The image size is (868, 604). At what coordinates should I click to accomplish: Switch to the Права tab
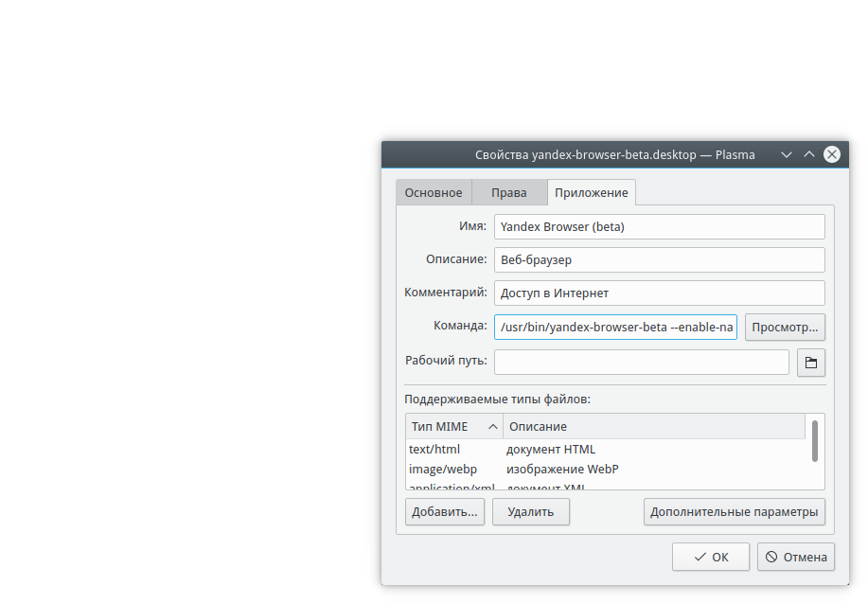508,193
